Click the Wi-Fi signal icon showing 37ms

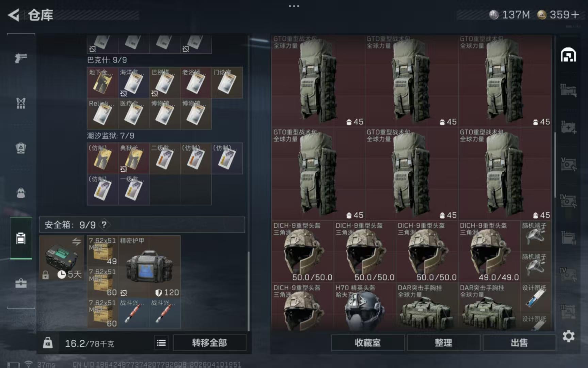coord(29,364)
